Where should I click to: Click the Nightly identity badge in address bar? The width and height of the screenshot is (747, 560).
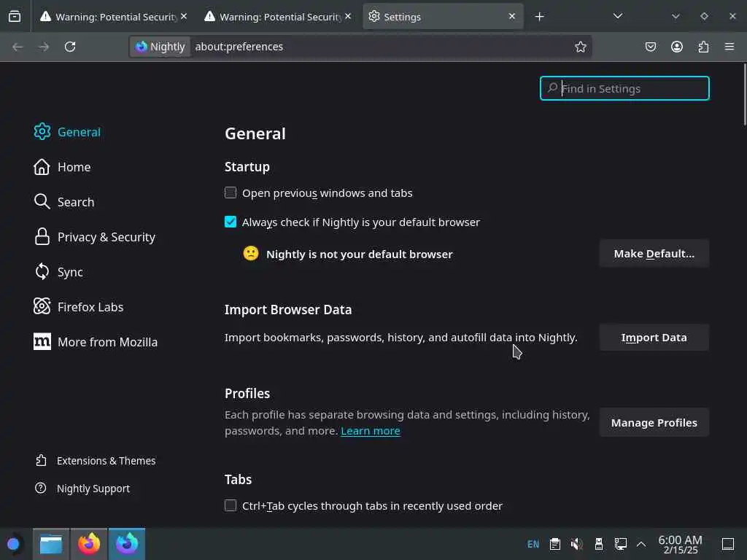click(x=160, y=47)
